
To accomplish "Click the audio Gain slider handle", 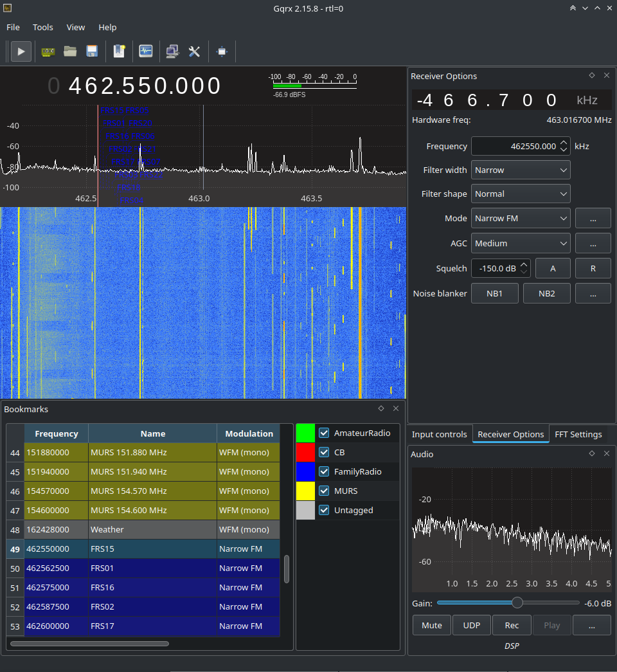I will [517, 603].
